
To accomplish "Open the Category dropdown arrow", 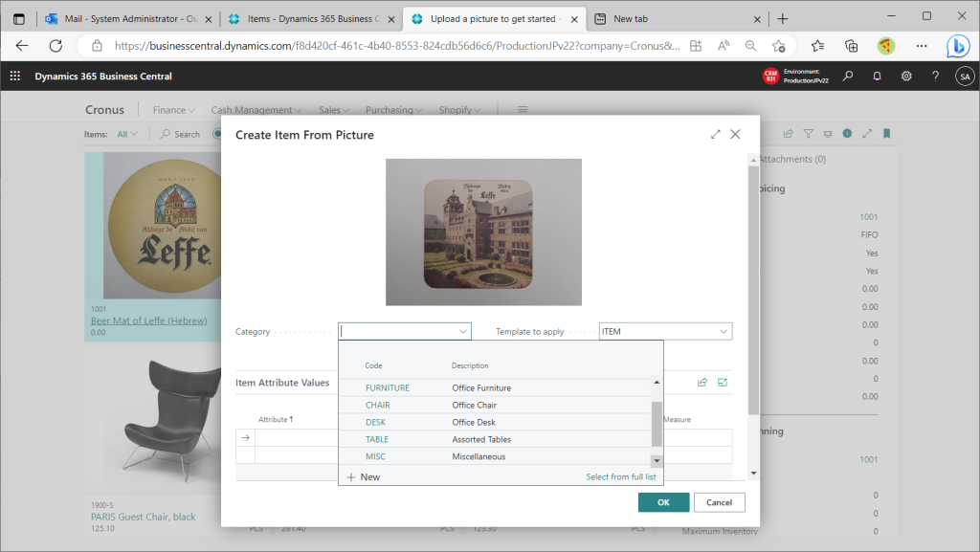I will pos(463,332).
